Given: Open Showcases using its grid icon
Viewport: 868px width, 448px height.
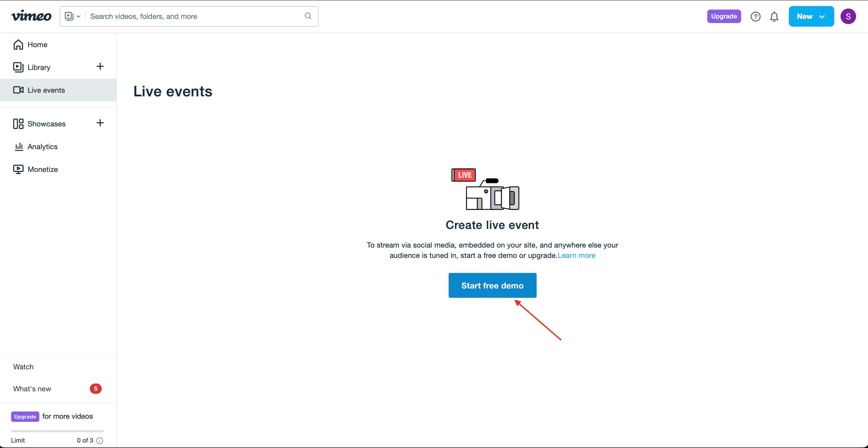Looking at the screenshot, I should pos(19,124).
